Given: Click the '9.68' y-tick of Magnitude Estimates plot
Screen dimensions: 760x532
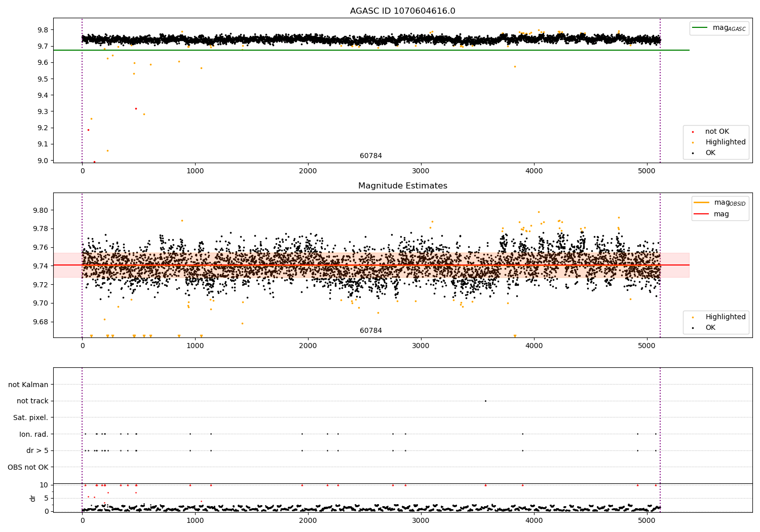Looking at the screenshot, I should click(x=41, y=322).
